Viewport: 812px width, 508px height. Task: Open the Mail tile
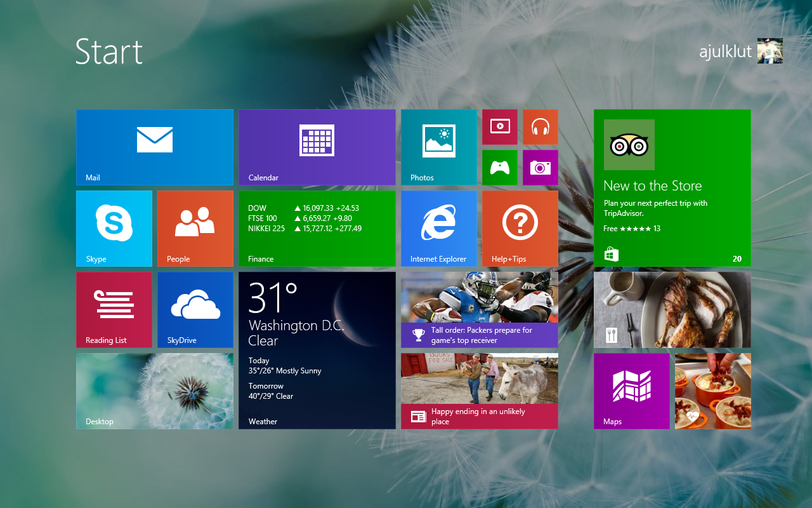pyautogui.click(x=155, y=147)
